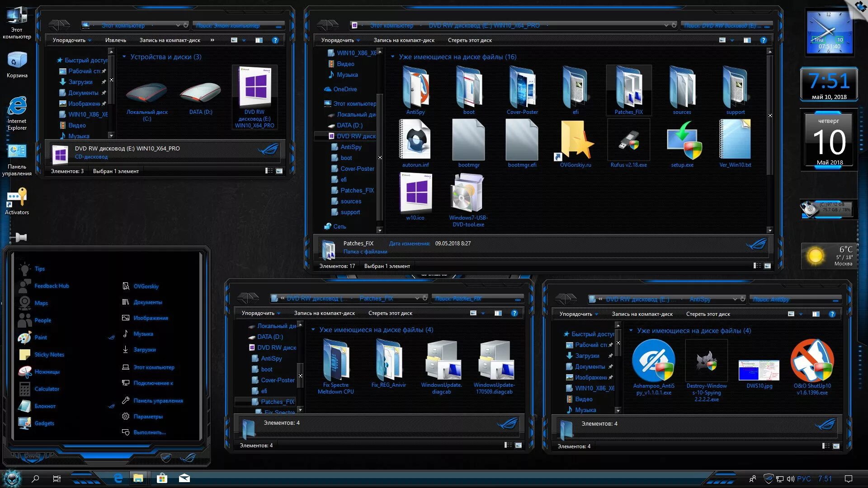Select DWS10.jpg thumbnail

(759, 374)
